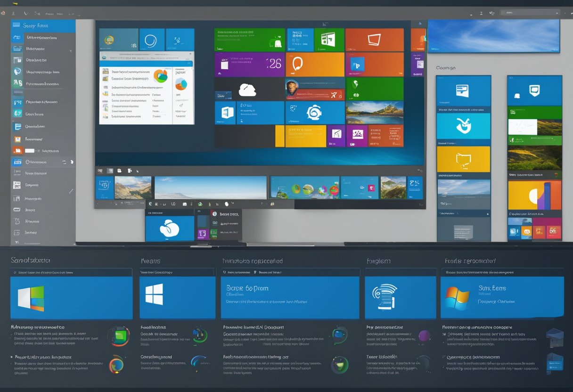
Task: Select the yellow folder tile in right column
Action: tap(463, 159)
